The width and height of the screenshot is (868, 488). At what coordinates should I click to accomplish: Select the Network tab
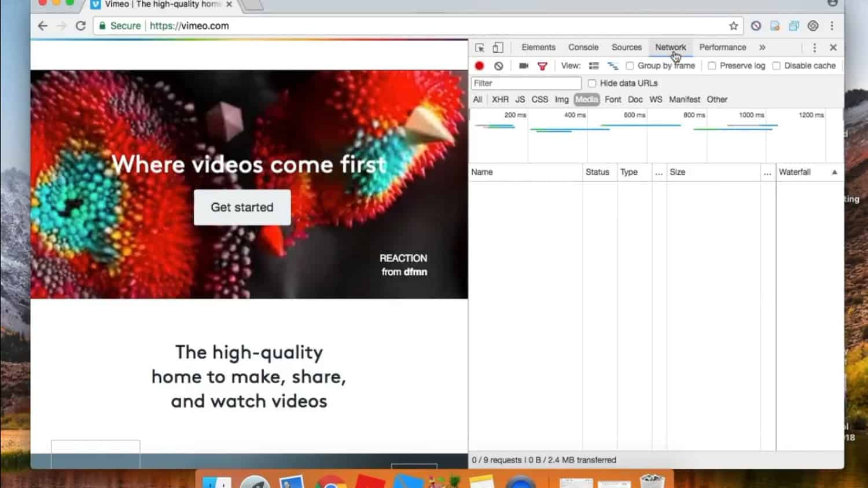[x=671, y=47]
